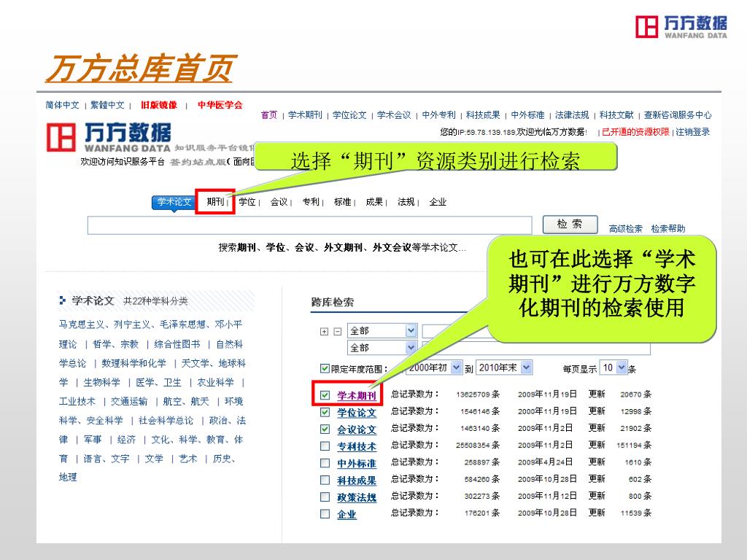The height and width of the screenshot is (560, 747).
Task: Click the 检索 search button
Action: tap(570, 225)
